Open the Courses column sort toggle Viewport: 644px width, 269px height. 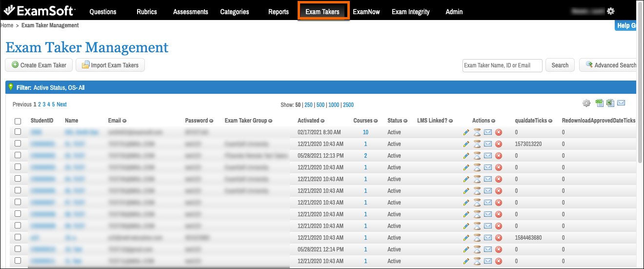376,121
